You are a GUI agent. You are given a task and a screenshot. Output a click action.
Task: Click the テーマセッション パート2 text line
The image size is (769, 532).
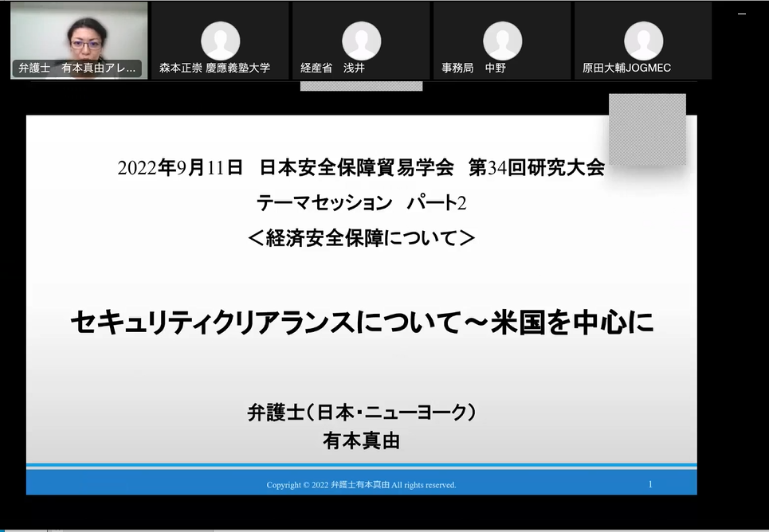click(361, 203)
